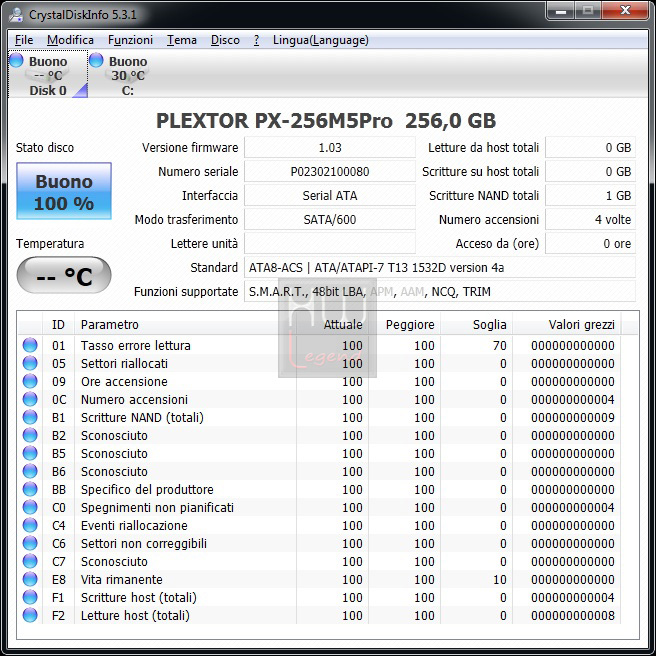Click the Valori grezzi column header
Viewport: 656px width, 656px height.
coord(567,325)
